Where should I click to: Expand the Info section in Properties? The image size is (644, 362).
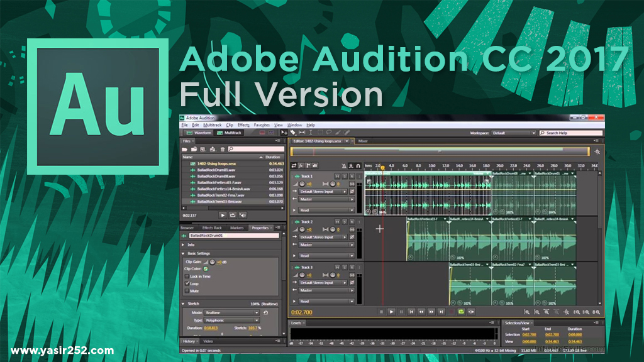[x=183, y=244]
